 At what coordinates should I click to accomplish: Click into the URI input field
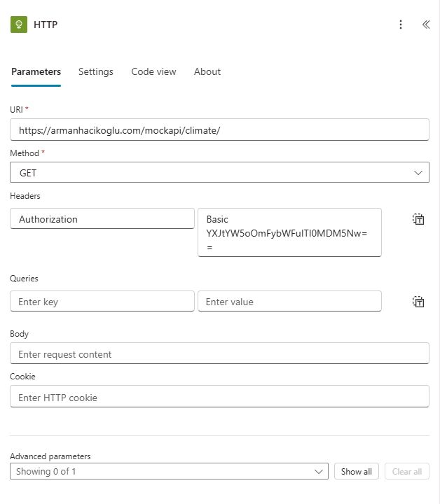pos(219,130)
